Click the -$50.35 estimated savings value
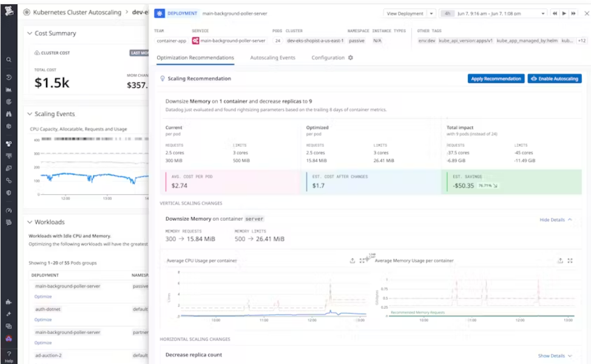Screen dimensions: 591x364 pyautogui.click(x=463, y=186)
